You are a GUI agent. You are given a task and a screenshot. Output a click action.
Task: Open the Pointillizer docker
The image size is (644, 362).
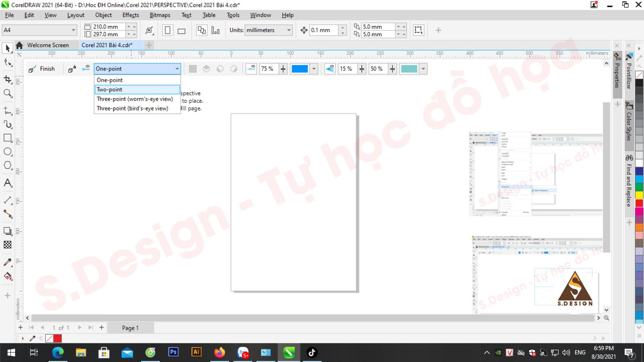629,77
